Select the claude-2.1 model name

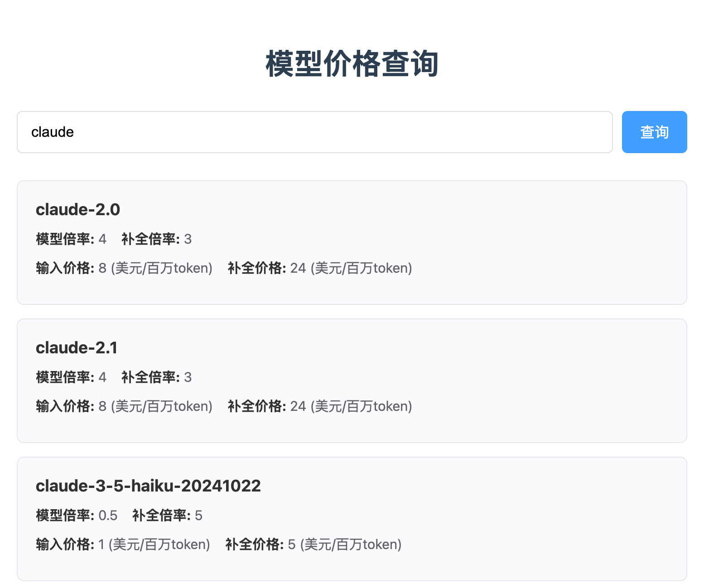[77, 347]
